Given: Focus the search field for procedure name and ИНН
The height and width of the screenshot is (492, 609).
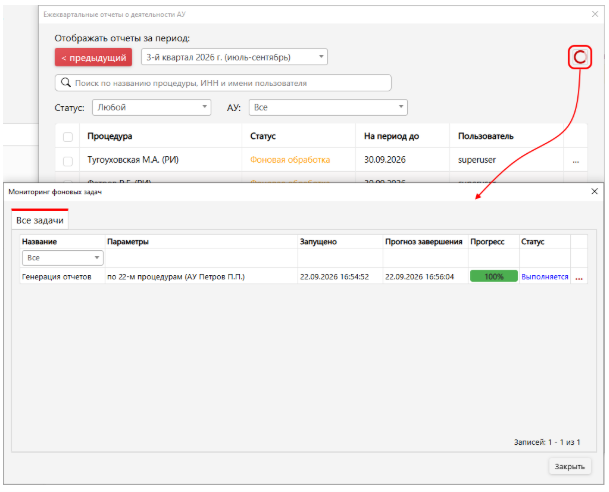Looking at the screenshot, I should pyautogui.click(x=223, y=83).
